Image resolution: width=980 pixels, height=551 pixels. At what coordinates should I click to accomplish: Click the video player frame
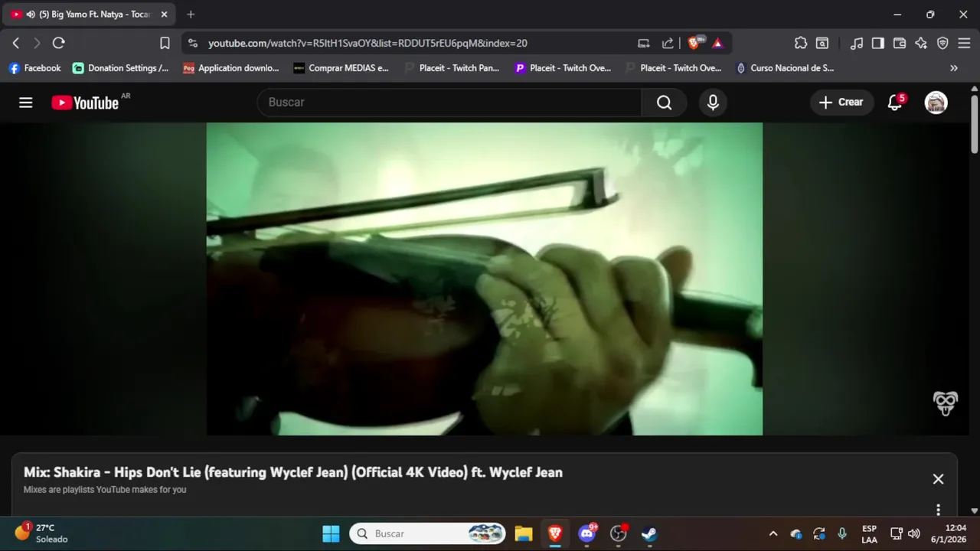[x=485, y=279]
